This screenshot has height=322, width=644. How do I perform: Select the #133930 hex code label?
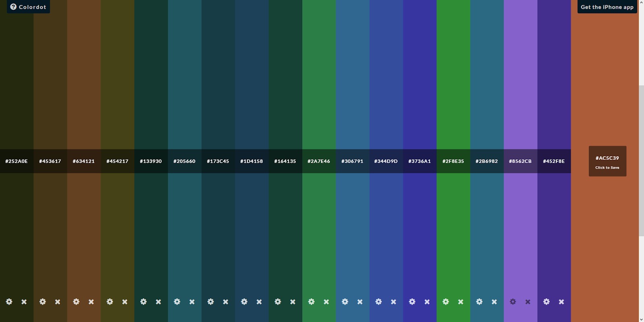151,161
